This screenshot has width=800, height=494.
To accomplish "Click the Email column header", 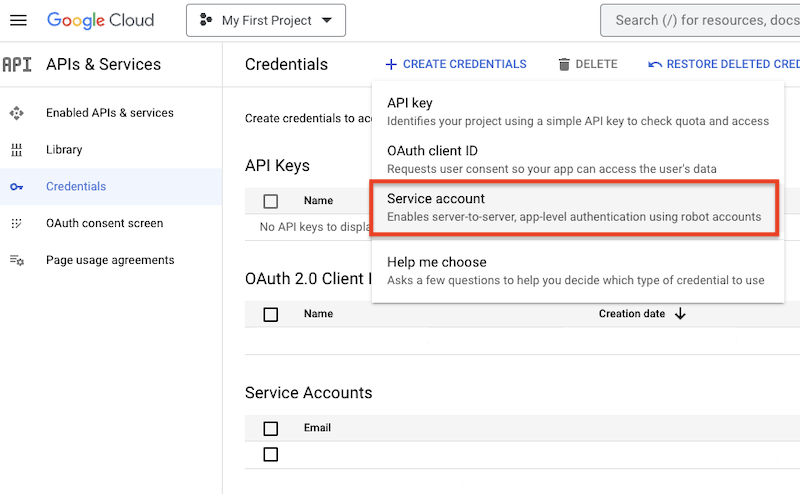I will [x=317, y=428].
